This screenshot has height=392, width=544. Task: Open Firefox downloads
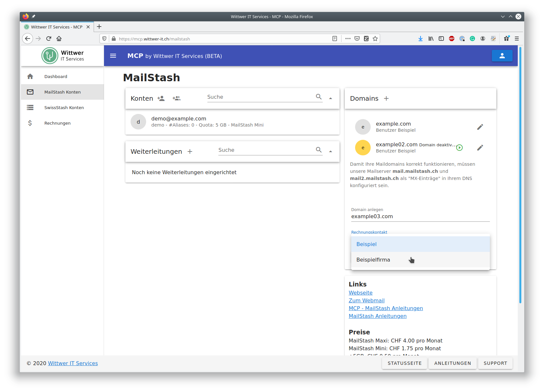pyautogui.click(x=421, y=39)
